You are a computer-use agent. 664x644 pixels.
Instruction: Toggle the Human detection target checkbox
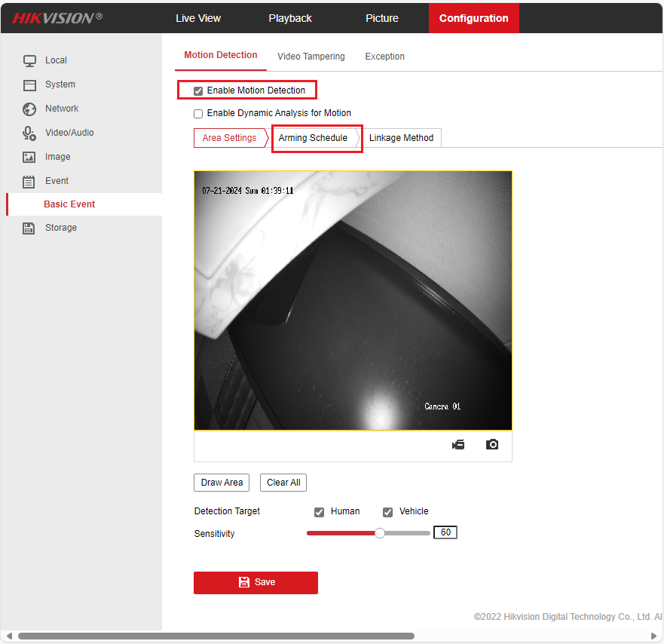(320, 512)
